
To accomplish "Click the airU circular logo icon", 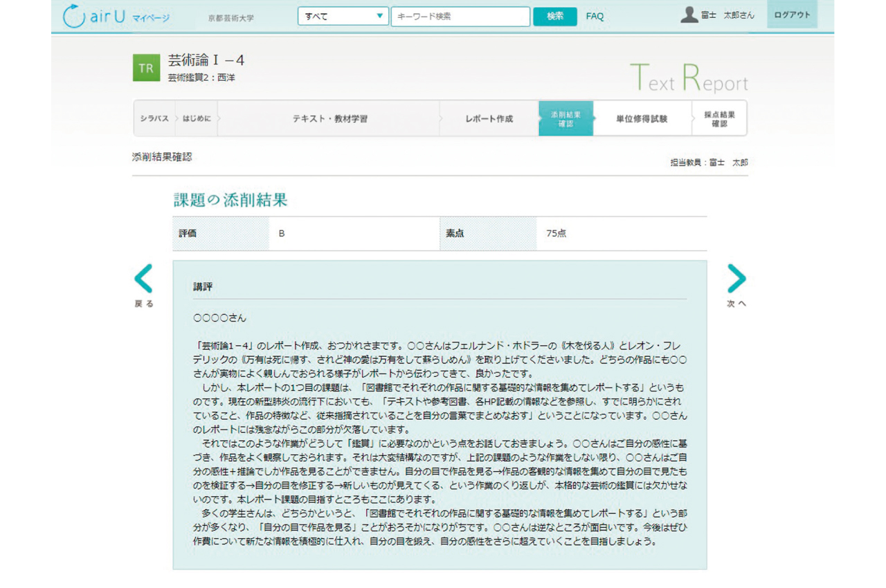I will (73, 17).
